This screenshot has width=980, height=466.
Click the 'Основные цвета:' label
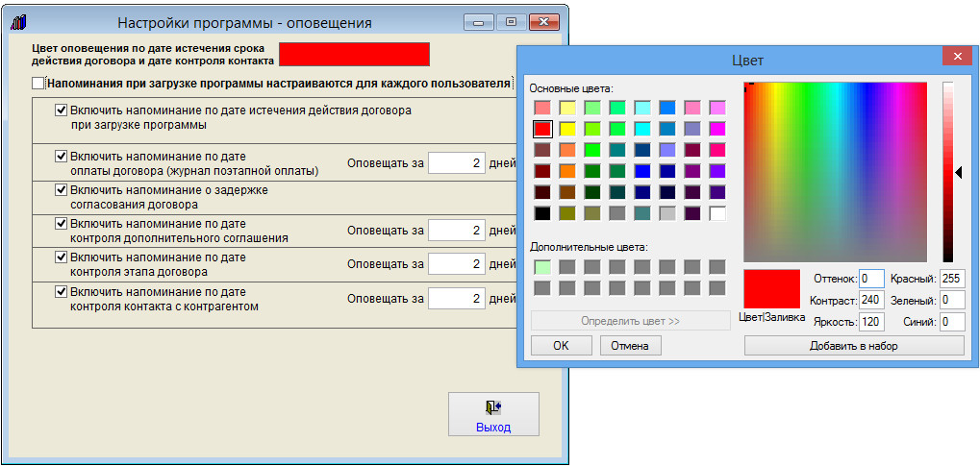tap(572, 88)
